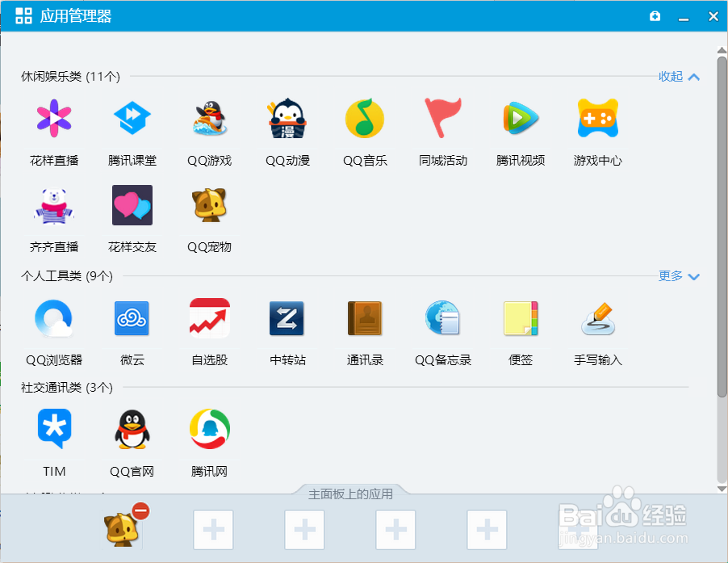Click title bar skin icon button

tap(655, 16)
